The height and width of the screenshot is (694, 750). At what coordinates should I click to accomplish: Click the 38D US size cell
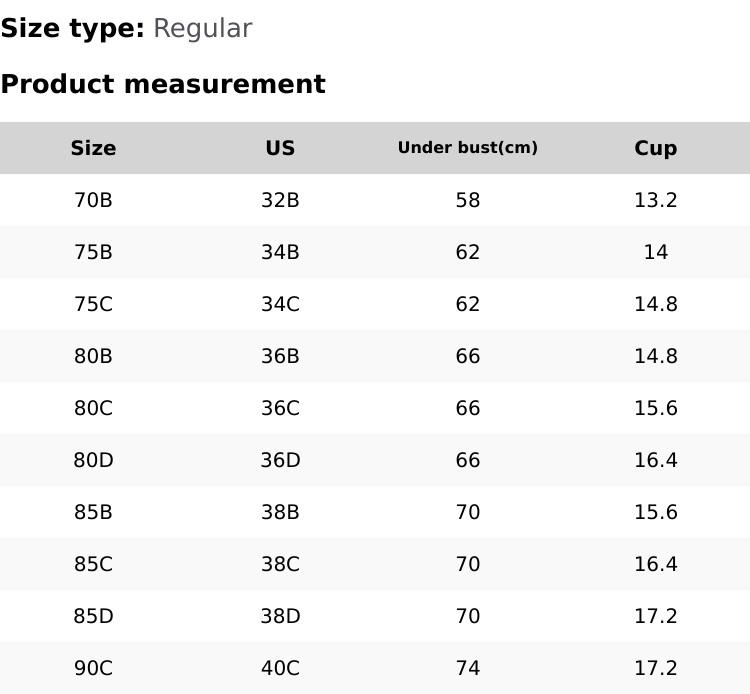pyautogui.click(x=280, y=616)
